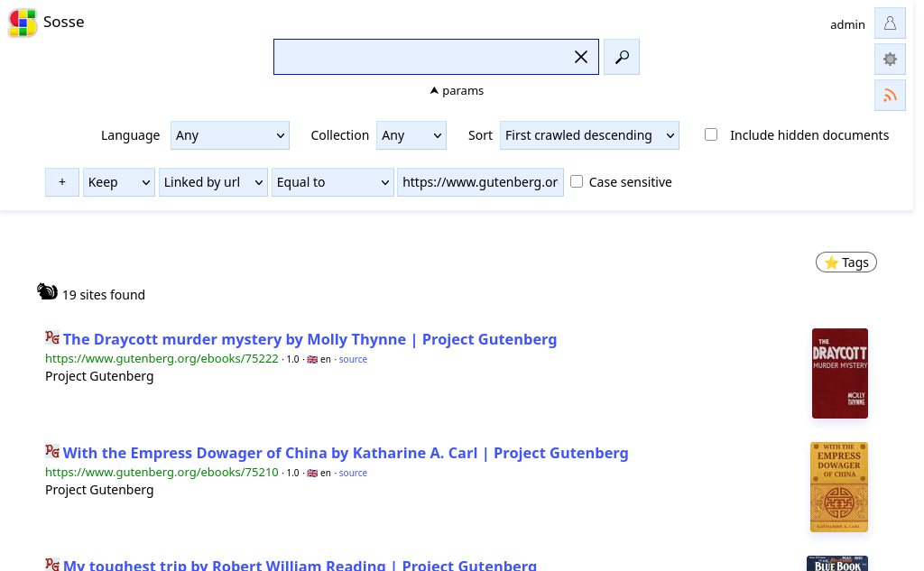Open the Language dropdown
Image resolution: width=924 pixels, height=571 pixels.
coord(230,135)
